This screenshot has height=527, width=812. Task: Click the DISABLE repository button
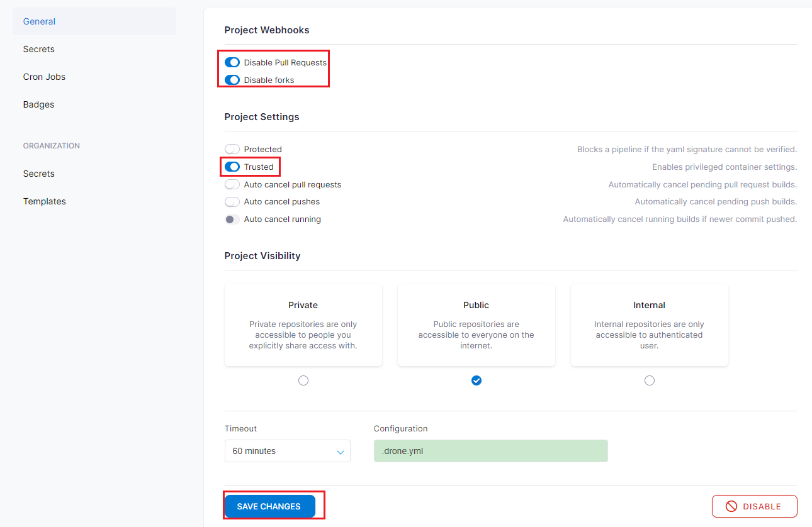coord(755,506)
